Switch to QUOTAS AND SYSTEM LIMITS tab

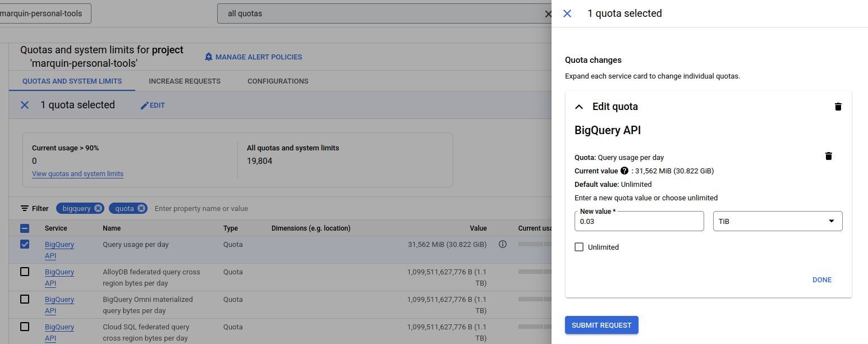72,81
